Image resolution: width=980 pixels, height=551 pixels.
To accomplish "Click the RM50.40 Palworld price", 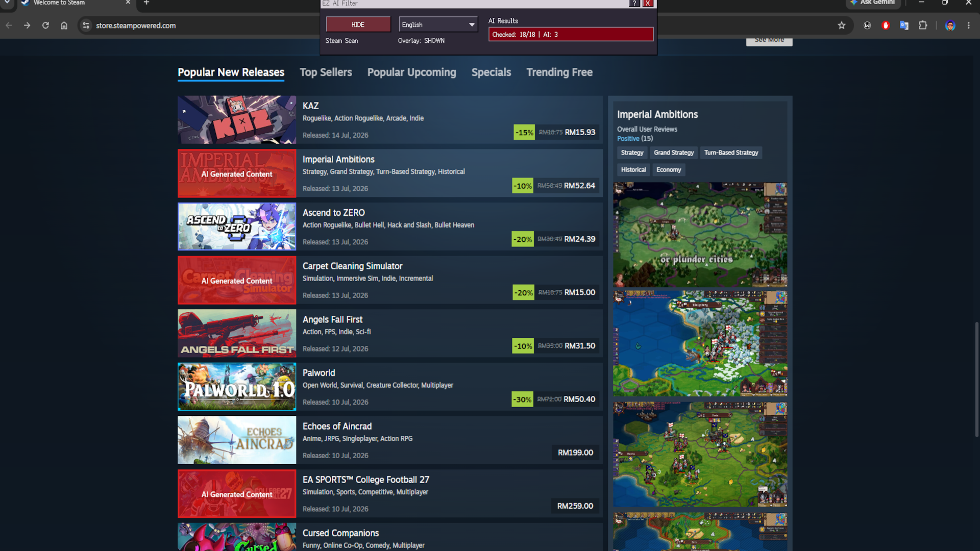I will 579,399.
